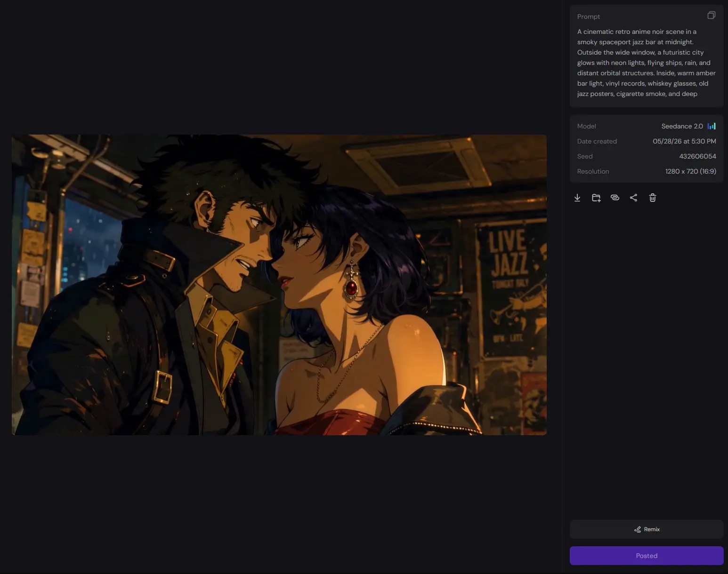The width and height of the screenshot is (728, 574).
Task: Click the Resolution label
Action: click(593, 171)
